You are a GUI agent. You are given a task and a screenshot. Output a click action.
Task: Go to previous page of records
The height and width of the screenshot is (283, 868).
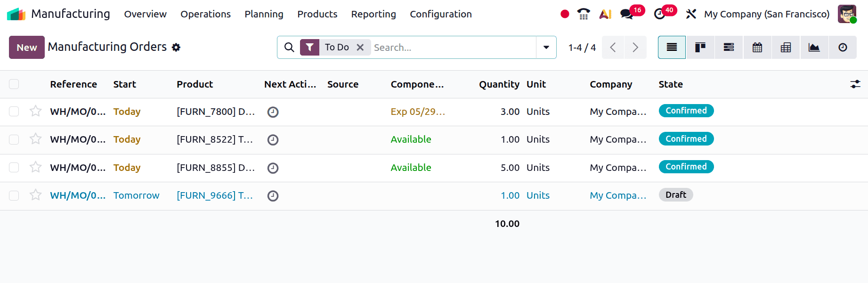[x=613, y=47]
